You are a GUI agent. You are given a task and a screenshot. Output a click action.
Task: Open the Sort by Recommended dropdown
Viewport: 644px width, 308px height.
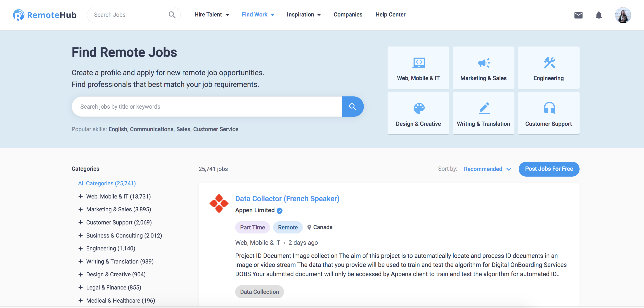(487, 169)
